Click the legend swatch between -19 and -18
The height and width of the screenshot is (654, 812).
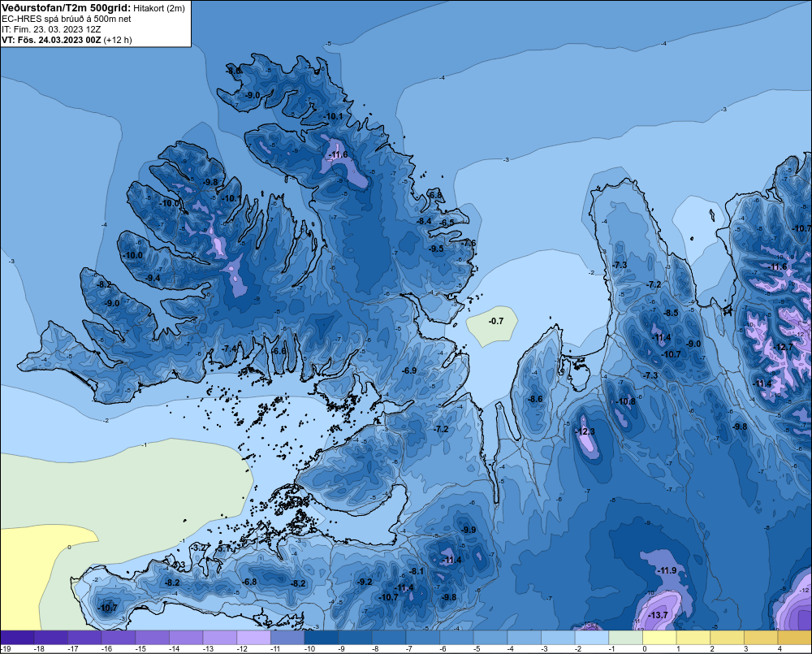[17, 638]
